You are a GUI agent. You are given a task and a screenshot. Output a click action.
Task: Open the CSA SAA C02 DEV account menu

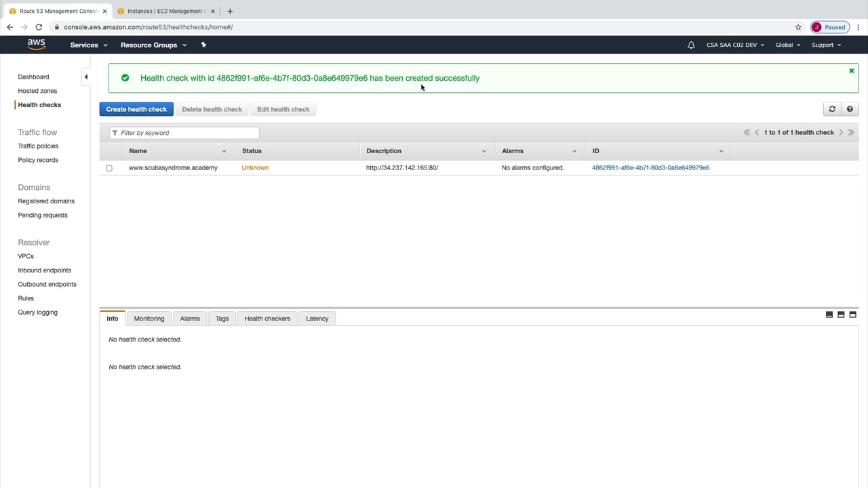coord(735,45)
